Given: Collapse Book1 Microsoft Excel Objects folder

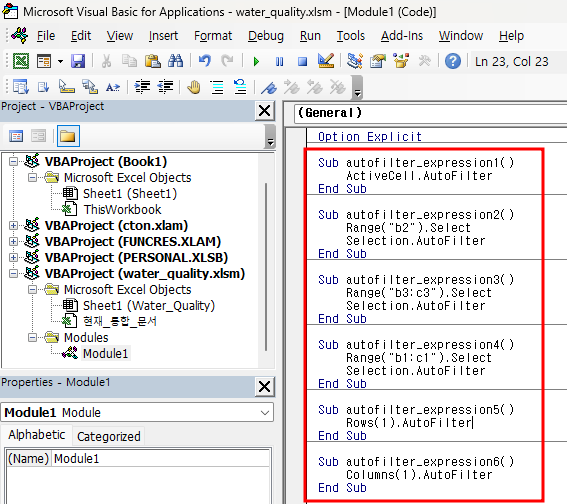Looking at the screenshot, I should click(x=32, y=178).
